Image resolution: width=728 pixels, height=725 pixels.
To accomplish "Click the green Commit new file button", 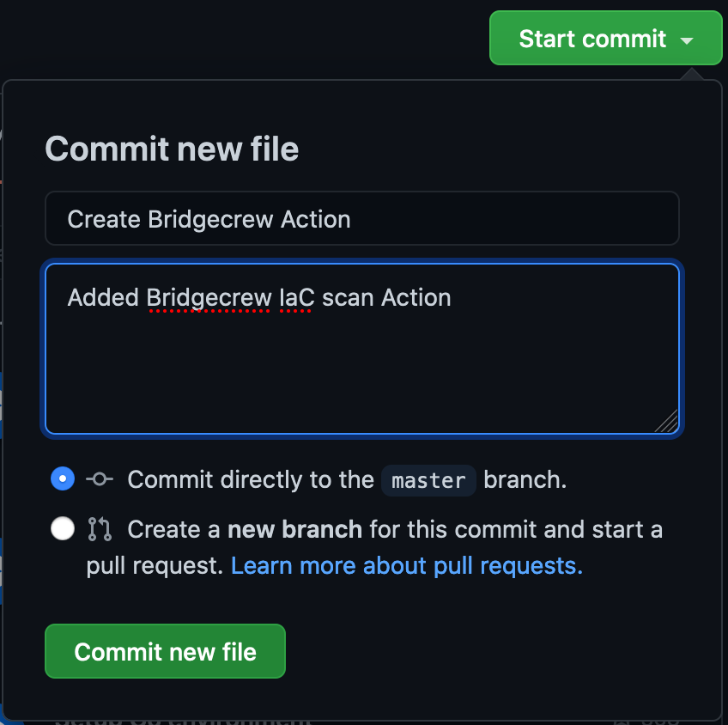I will click(166, 651).
